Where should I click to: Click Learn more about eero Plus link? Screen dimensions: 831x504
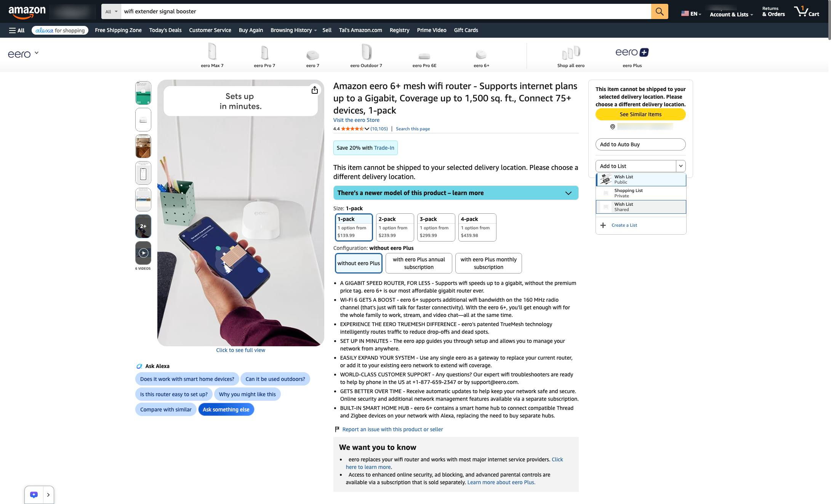tap(501, 482)
